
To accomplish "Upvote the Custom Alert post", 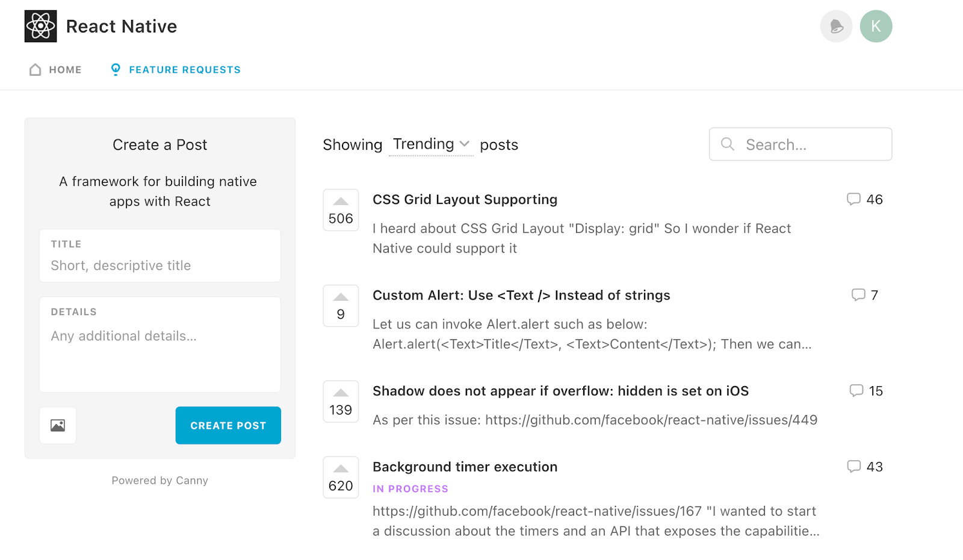I will point(341,306).
